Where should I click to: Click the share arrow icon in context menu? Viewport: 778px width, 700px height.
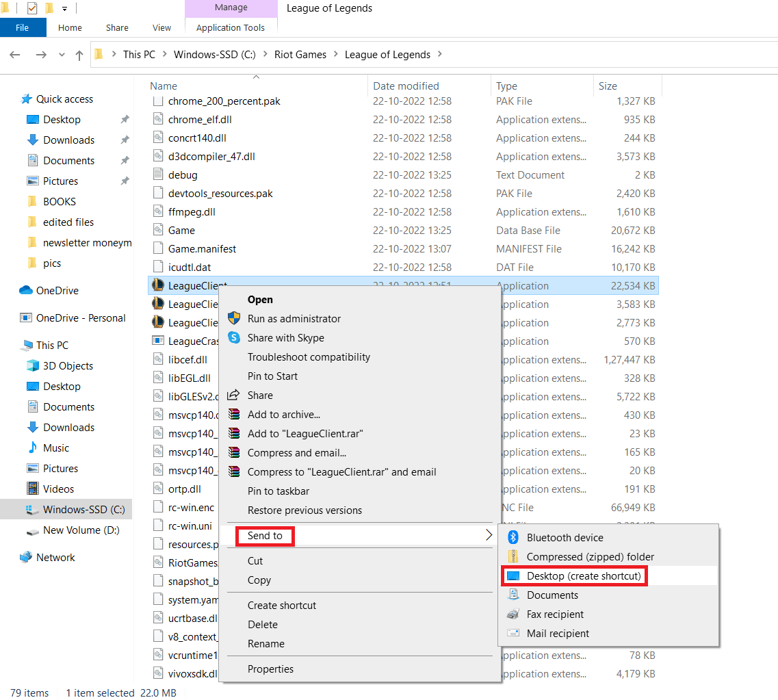point(233,396)
